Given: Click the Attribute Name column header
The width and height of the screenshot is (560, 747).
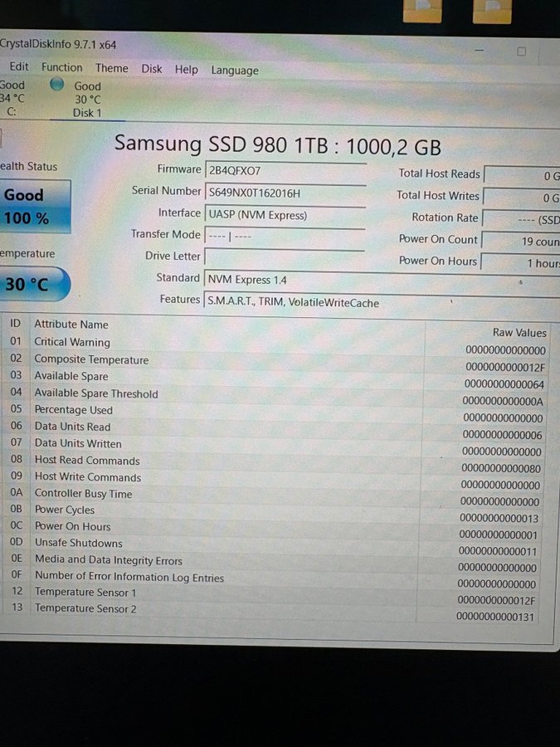Looking at the screenshot, I should point(71,325).
